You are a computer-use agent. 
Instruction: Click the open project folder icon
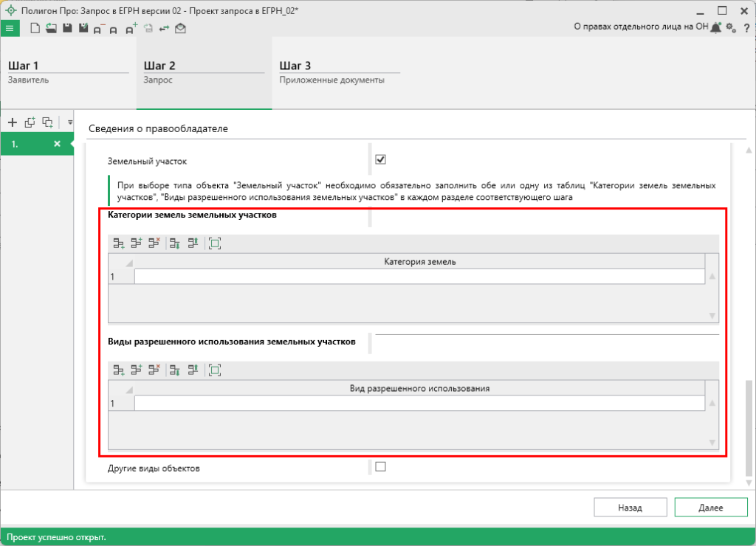pyautogui.click(x=51, y=28)
